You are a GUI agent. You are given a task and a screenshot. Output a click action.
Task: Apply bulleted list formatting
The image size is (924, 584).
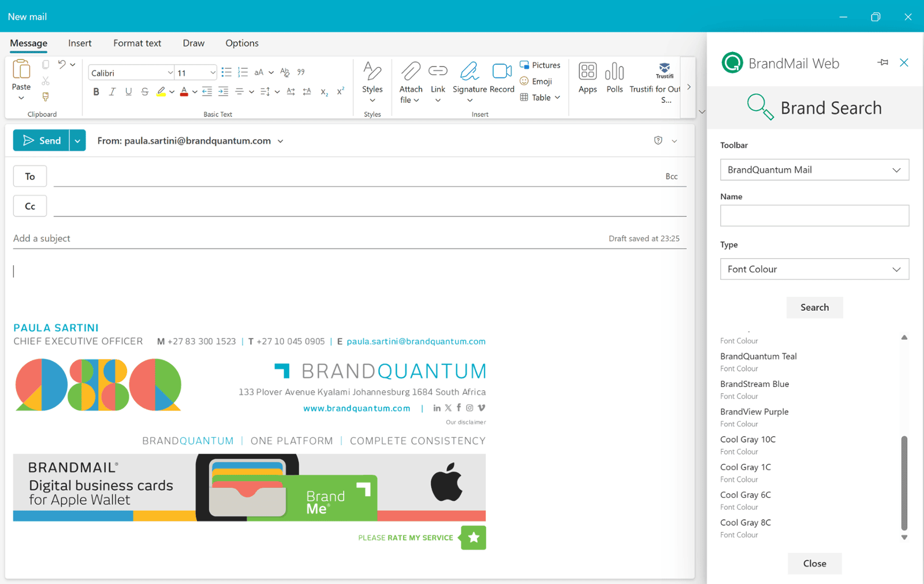tap(226, 72)
